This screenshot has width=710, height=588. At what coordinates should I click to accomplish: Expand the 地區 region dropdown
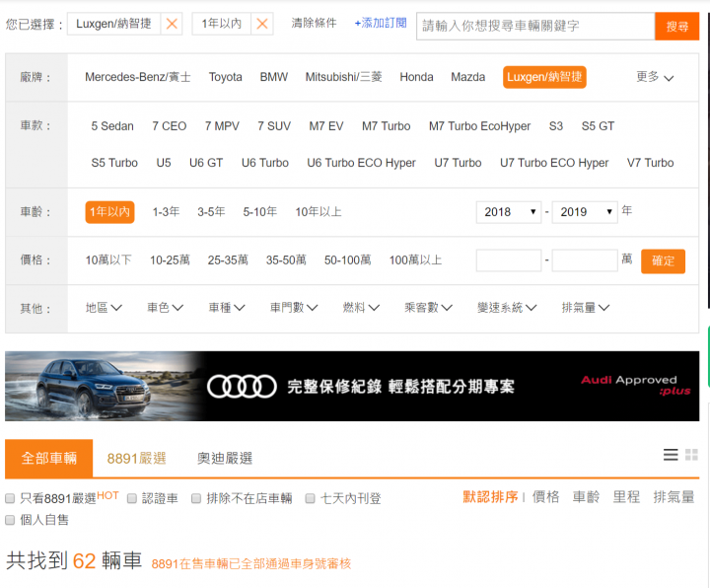pyautogui.click(x=104, y=308)
